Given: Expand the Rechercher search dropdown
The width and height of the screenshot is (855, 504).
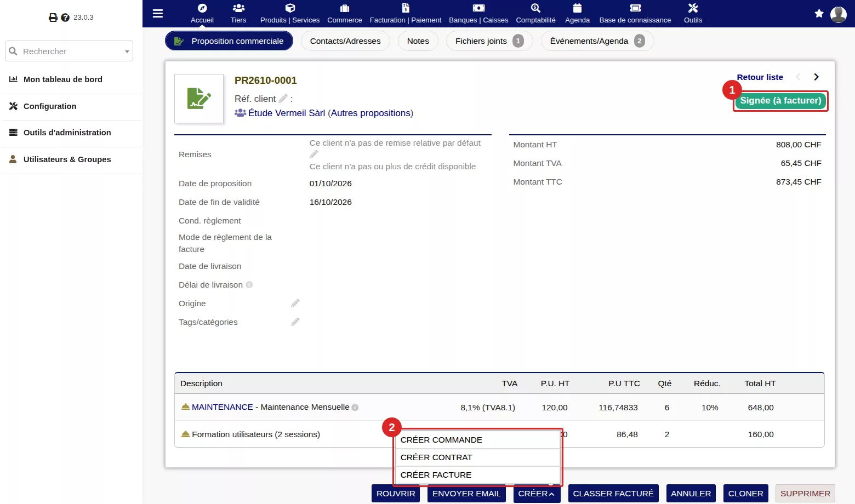Looking at the screenshot, I should click(x=127, y=51).
